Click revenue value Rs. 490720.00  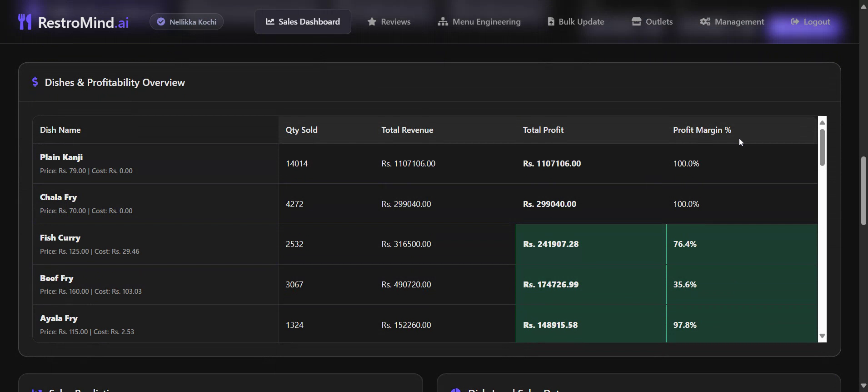(406, 285)
